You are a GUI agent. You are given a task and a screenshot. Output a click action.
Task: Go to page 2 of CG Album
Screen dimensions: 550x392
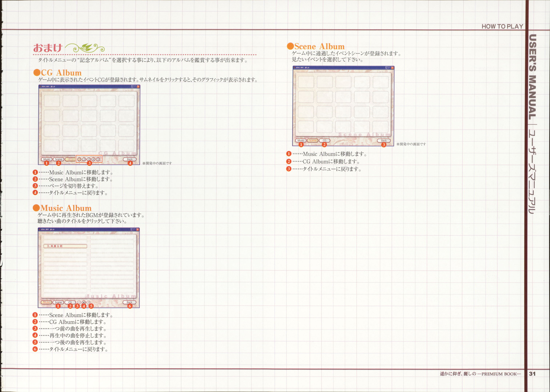pos(84,159)
